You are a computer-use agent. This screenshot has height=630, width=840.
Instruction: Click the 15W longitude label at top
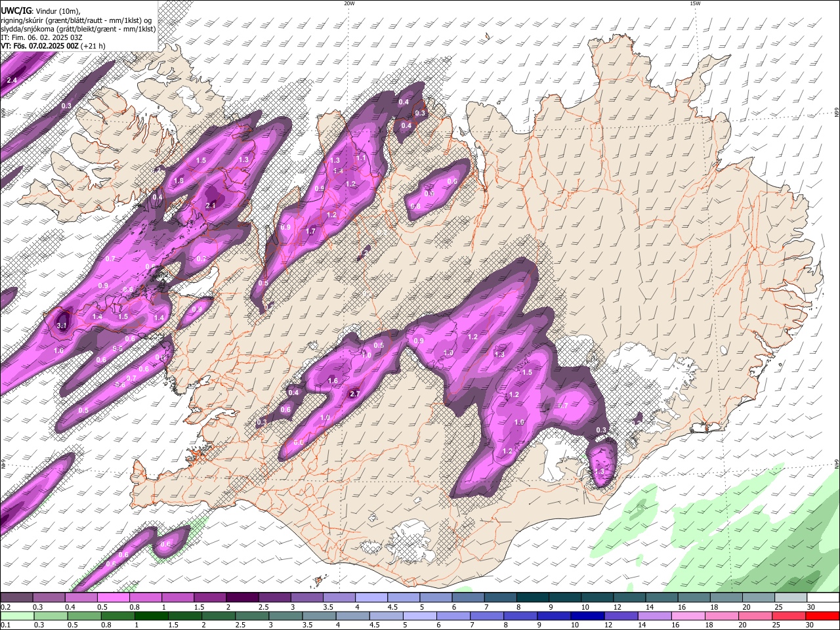695,3
